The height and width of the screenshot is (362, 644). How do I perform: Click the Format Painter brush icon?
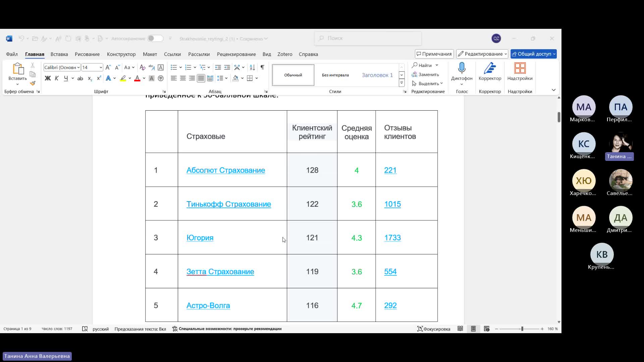point(33,83)
